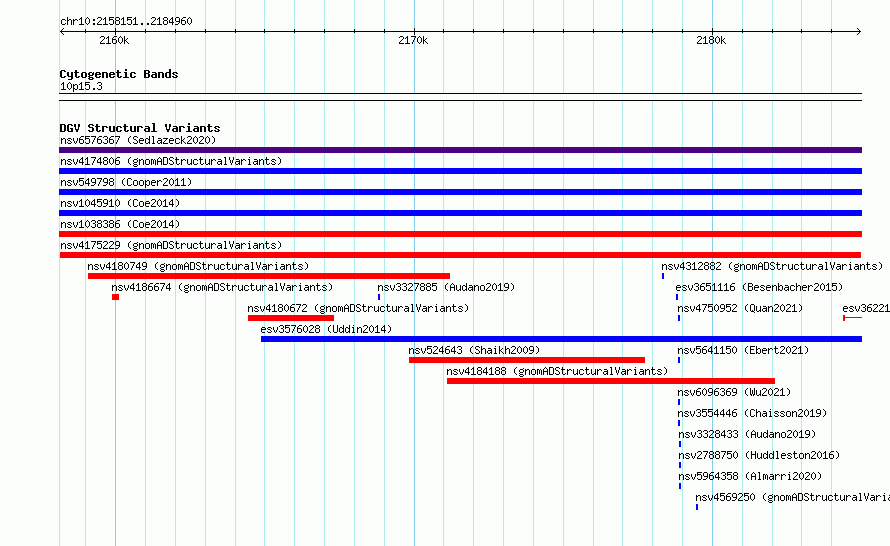
Task: Click the left arrow of the ruler
Action: [62, 32]
